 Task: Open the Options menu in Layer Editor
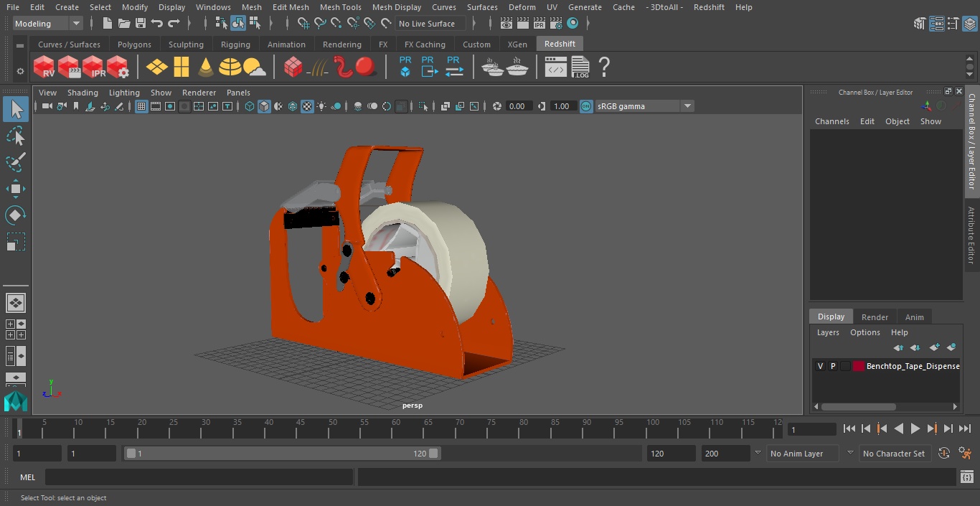(865, 332)
